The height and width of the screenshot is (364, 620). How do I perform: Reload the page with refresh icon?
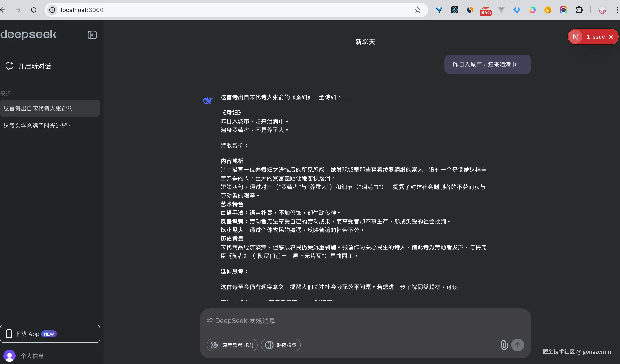click(x=34, y=10)
